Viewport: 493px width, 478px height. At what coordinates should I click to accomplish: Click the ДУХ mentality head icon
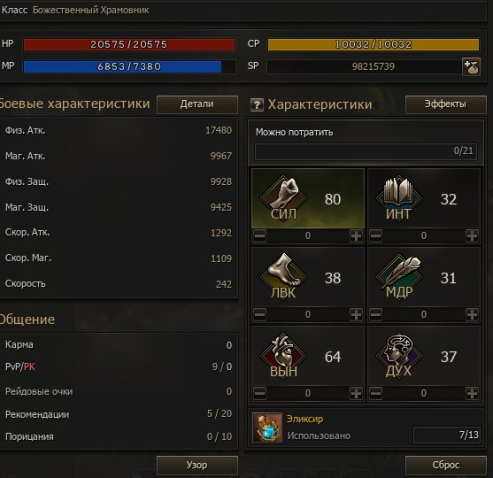pyautogui.click(x=399, y=354)
